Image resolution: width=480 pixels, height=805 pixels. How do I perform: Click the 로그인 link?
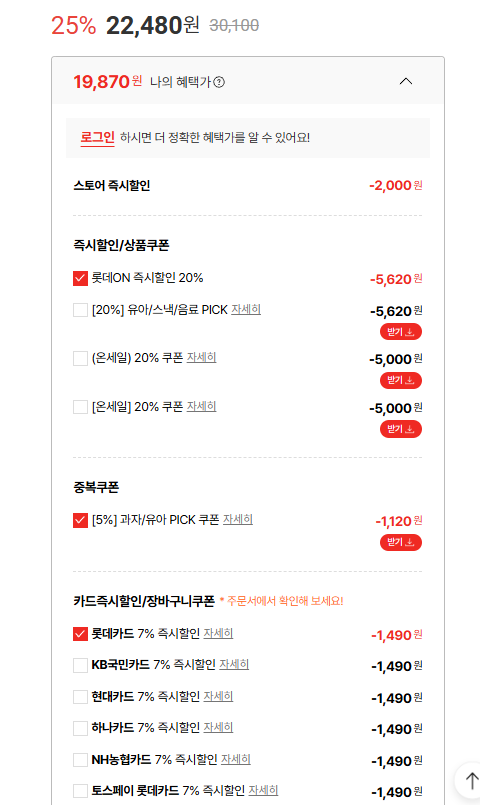[98, 138]
